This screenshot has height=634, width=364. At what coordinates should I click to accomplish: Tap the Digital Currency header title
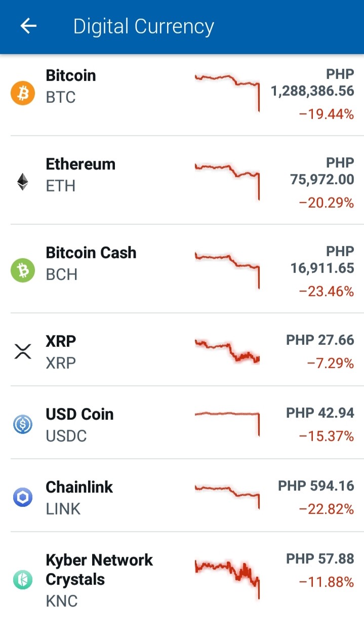point(144,27)
